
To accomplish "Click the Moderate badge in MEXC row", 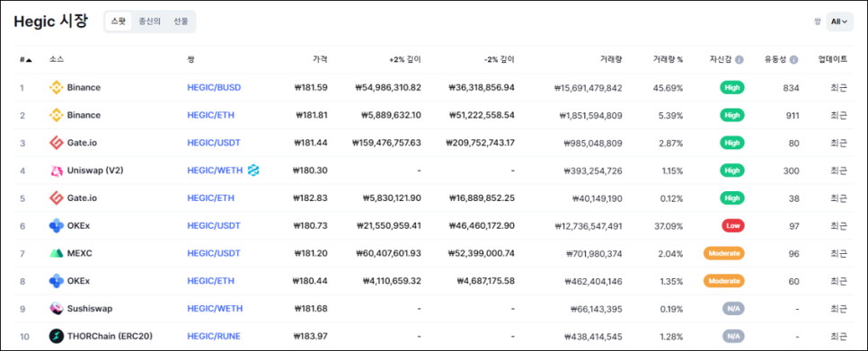I will coord(723,253).
